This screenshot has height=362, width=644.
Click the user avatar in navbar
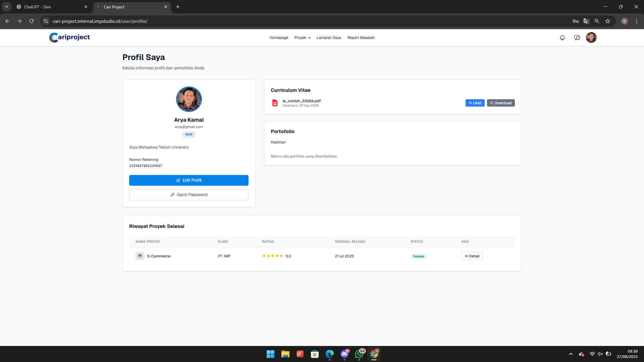[591, 38]
